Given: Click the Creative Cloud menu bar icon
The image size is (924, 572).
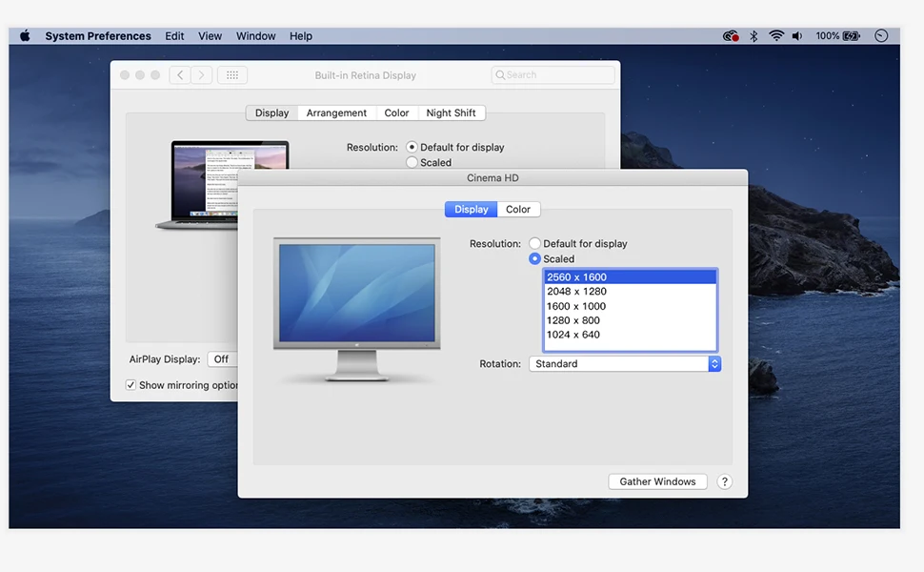Looking at the screenshot, I should coord(731,36).
